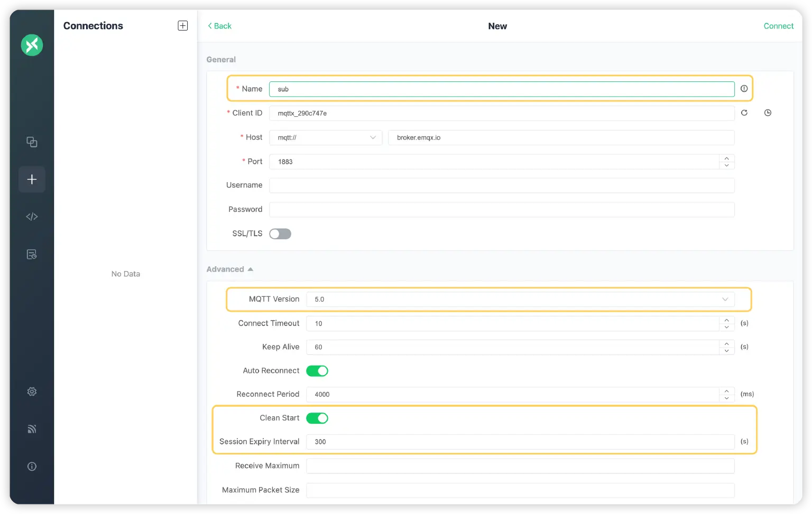Click the clock icon next to Client ID
Viewport: 812px width, 514px height.
point(768,113)
